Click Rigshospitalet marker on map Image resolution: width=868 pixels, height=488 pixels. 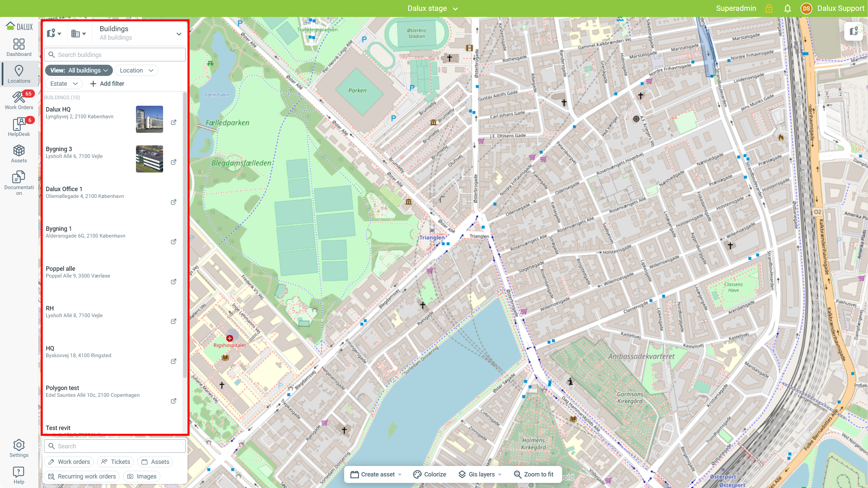230,338
